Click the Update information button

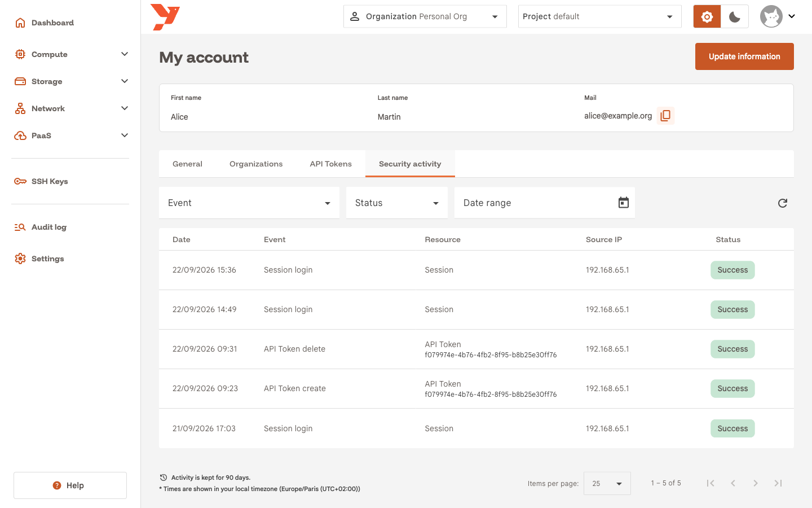coord(744,56)
